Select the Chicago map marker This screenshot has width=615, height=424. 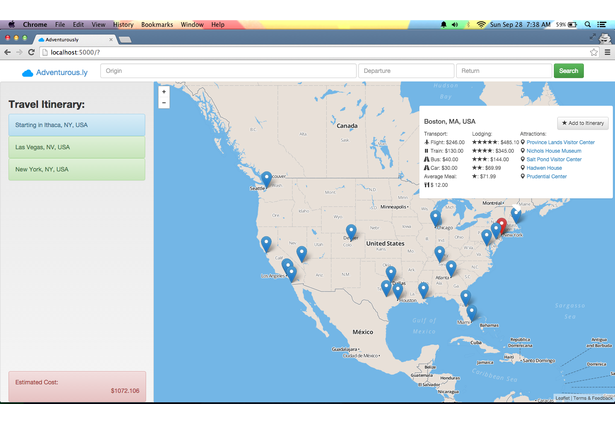[435, 218]
